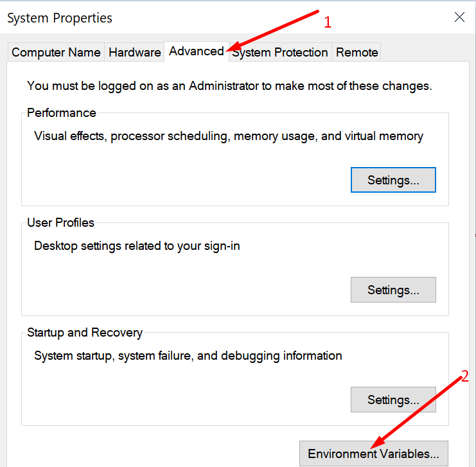Image resolution: width=476 pixels, height=467 pixels.
Task: Click the red number 2 annotation
Action: pyautogui.click(x=465, y=376)
